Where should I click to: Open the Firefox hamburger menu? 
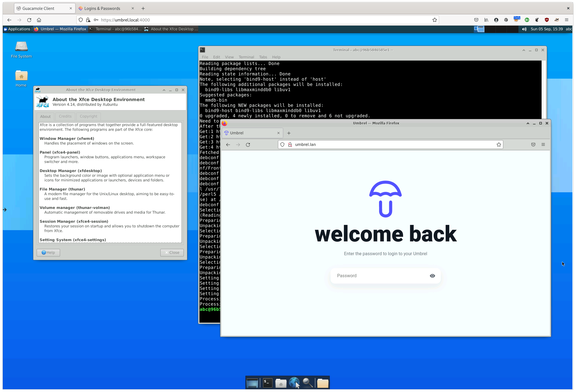tap(566, 20)
